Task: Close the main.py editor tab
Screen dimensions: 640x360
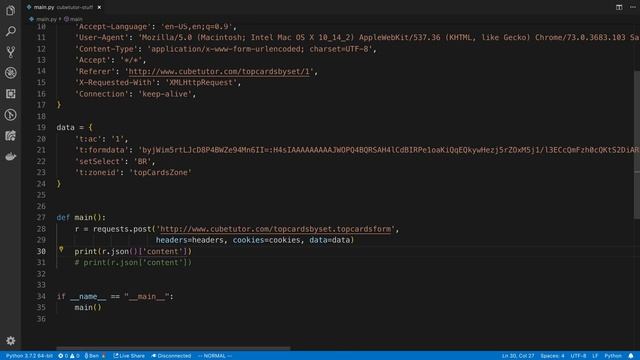Action: pyautogui.click(x=99, y=7)
